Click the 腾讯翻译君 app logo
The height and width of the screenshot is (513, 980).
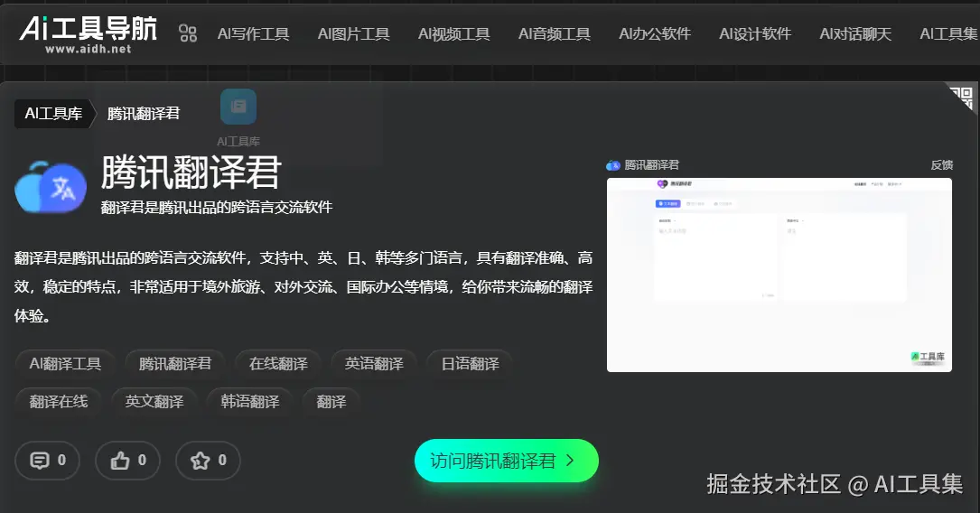pos(51,187)
